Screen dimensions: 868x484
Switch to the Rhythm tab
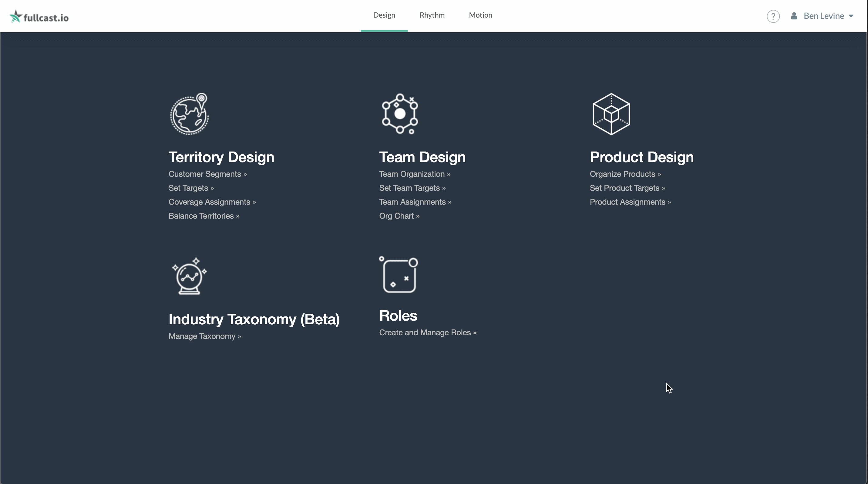tap(432, 15)
